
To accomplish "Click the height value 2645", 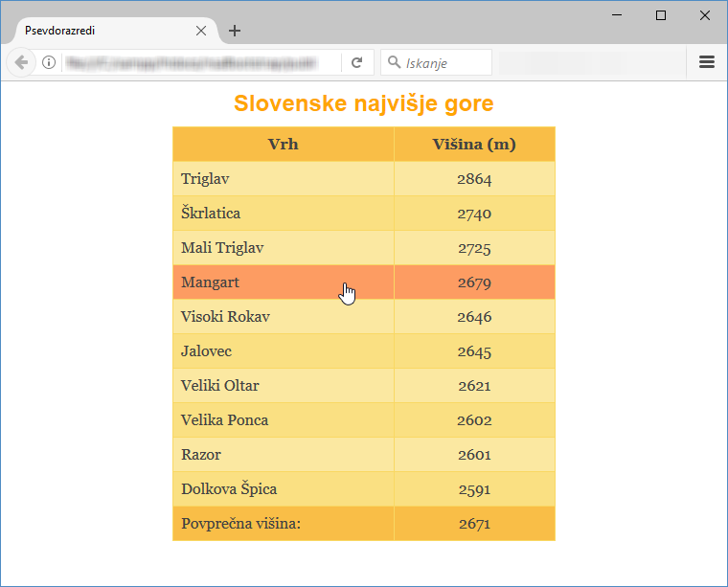I will click(474, 351).
